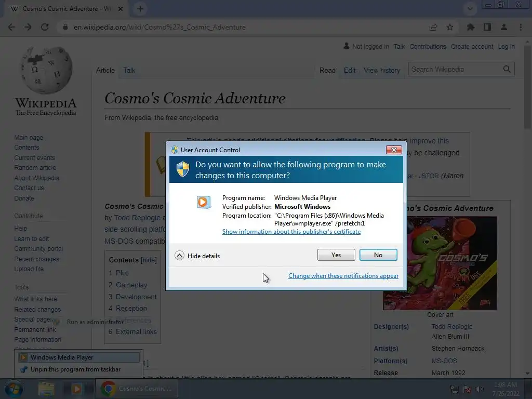Click the taskbar clock showing 1:08 AM
The height and width of the screenshot is (399, 532).
[506, 389]
